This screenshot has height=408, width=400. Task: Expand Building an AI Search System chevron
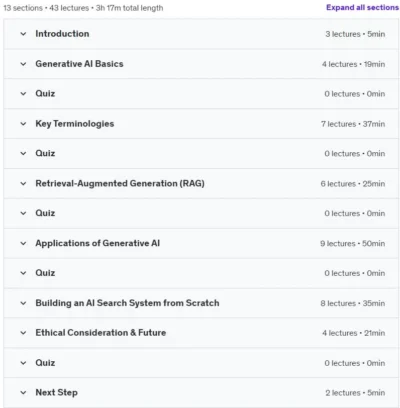click(x=23, y=303)
